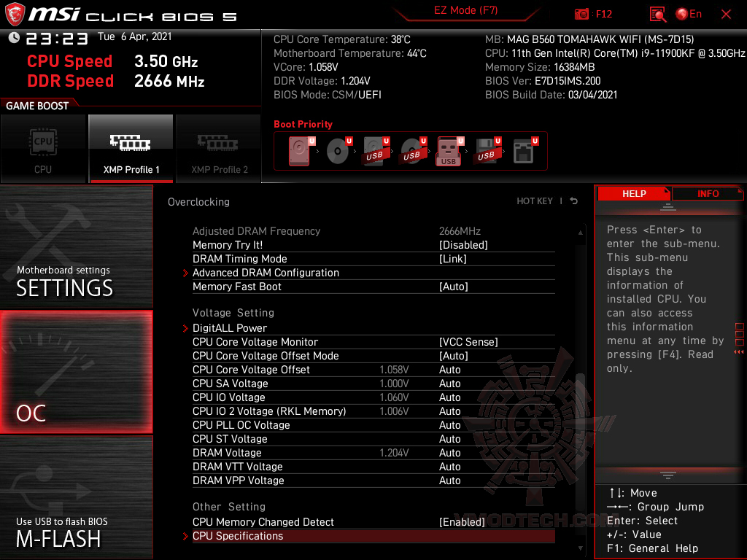747x560 pixels.
Task: Select DRAM VTT Voltage row
Action: point(373,466)
